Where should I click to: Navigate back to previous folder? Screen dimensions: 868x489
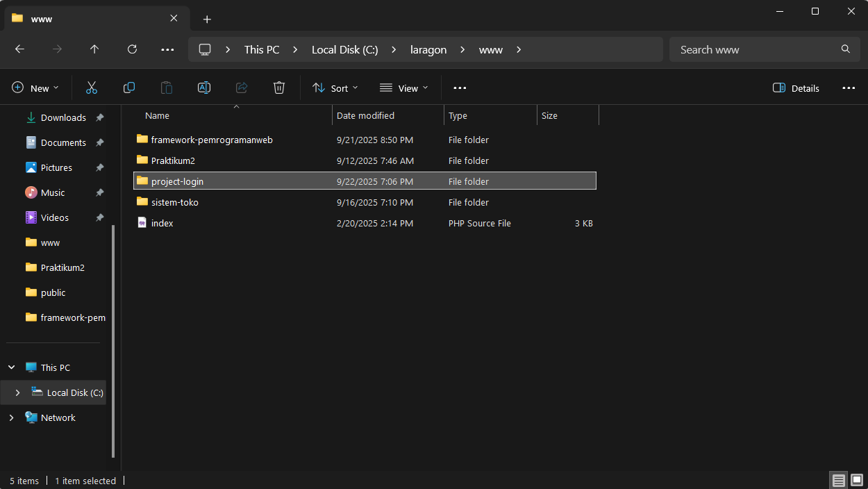click(x=19, y=49)
